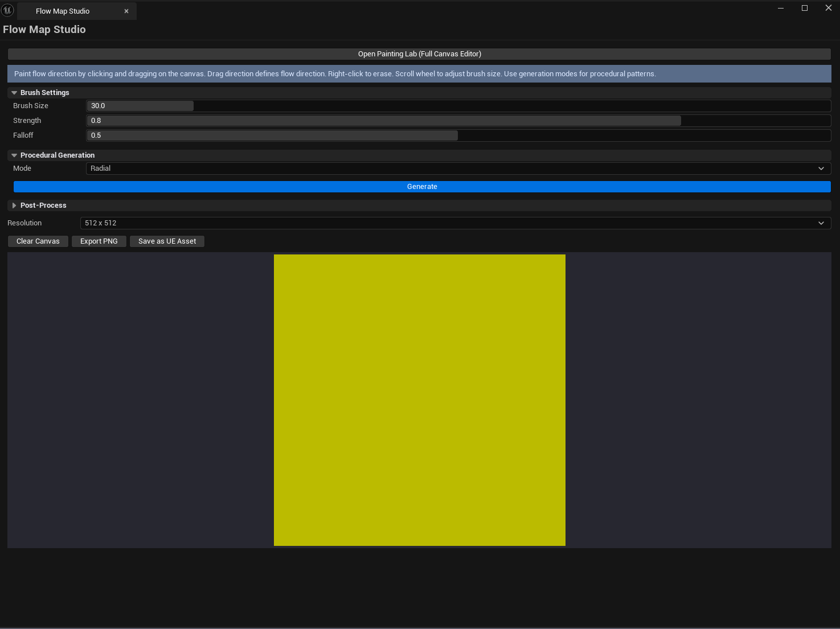Click the Falloff label
The height and width of the screenshot is (629, 840).
[x=23, y=135]
